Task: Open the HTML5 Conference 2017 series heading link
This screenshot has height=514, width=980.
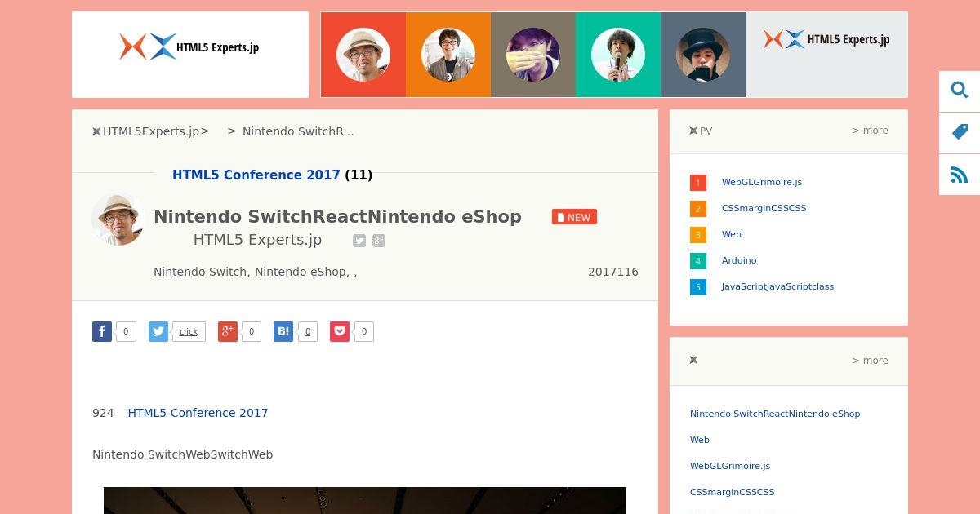Action: click(256, 175)
